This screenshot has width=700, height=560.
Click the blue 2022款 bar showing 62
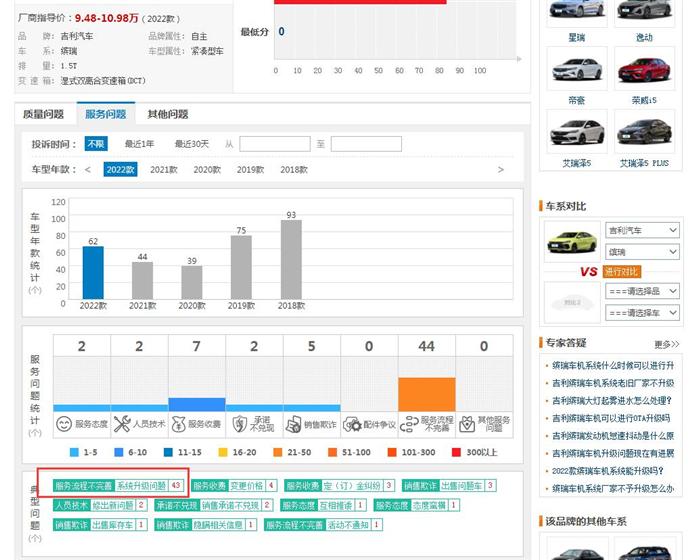tap(93, 273)
